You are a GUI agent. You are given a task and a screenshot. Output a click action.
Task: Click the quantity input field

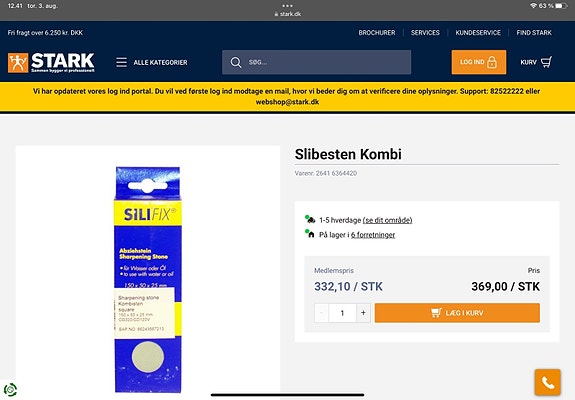tap(343, 313)
